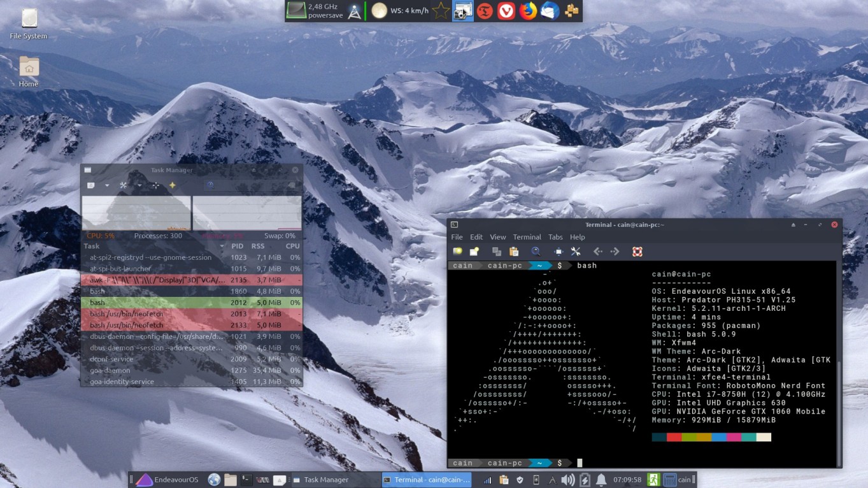The image size is (868, 488).
Task: Open Terminal preferences tools icon
Action: [x=576, y=252]
